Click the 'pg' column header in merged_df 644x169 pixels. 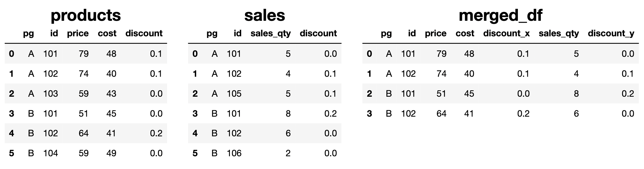[x=386, y=34]
